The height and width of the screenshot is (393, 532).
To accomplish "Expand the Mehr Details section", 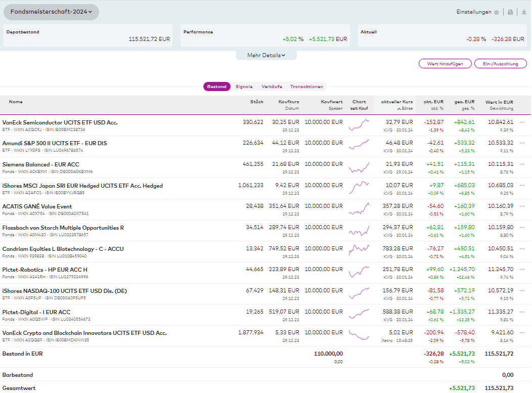I will (x=266, y=55).
